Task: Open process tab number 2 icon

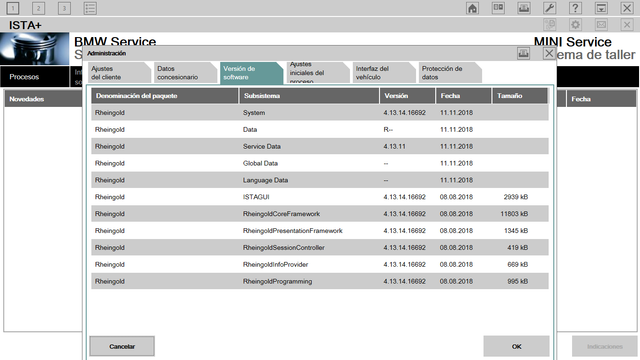Action: (x=38, y=8)
